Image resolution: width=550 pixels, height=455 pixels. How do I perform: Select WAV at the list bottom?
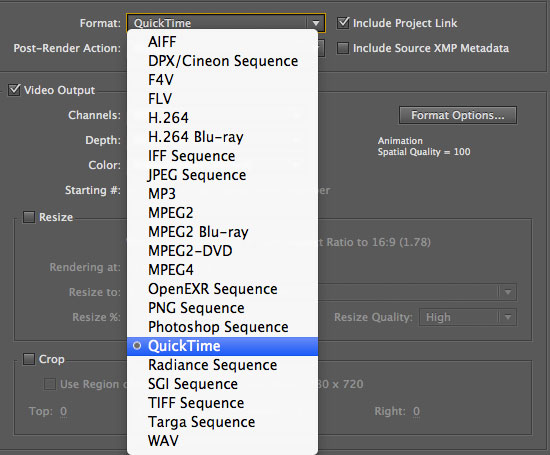coord(222,441)
